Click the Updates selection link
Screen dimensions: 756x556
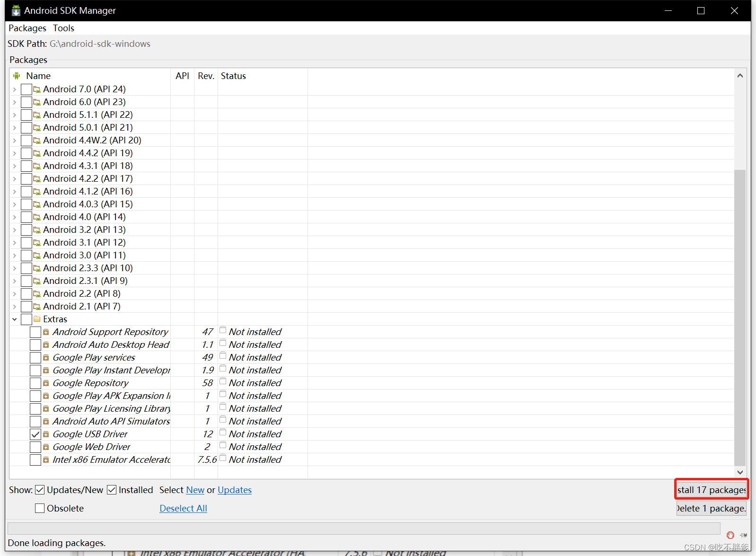(x=235, y=490)
